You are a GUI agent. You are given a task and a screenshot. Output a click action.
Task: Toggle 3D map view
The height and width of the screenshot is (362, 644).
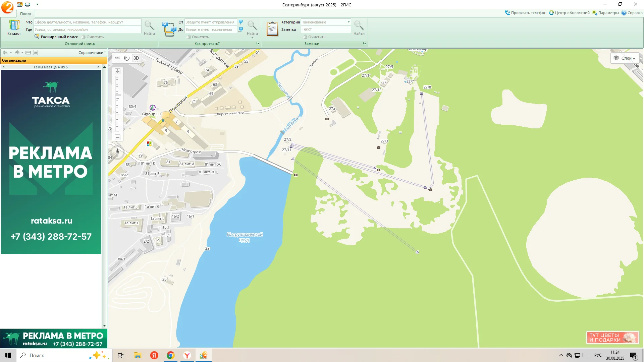(136, 58)
